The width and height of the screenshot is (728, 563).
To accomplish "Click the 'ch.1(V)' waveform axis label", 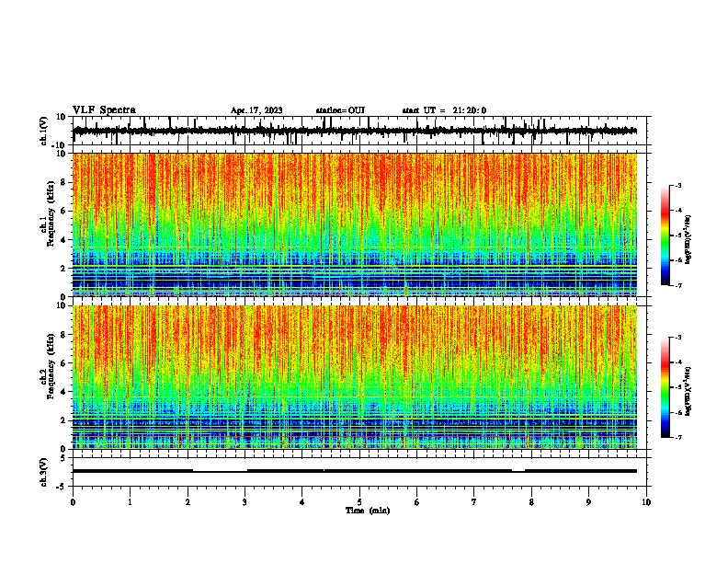I will (x=44, y=131).
